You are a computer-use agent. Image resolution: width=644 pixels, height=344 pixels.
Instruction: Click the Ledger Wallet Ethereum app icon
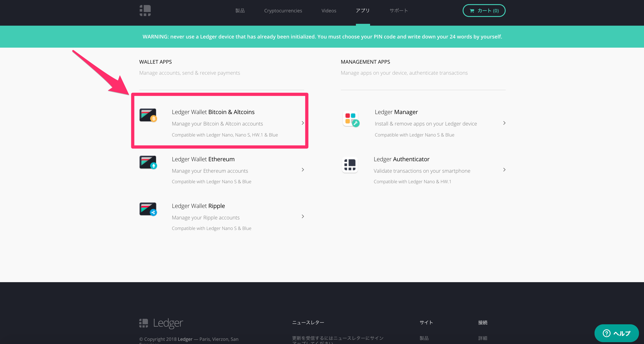(148, 163)
